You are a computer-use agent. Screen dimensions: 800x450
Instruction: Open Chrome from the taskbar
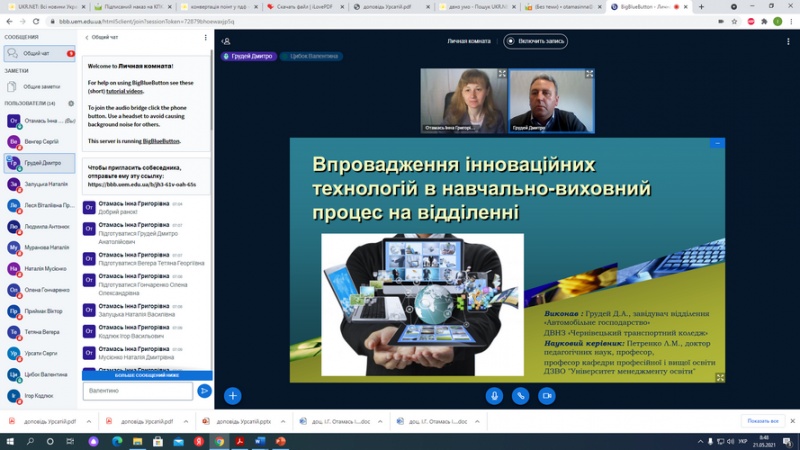219,441
